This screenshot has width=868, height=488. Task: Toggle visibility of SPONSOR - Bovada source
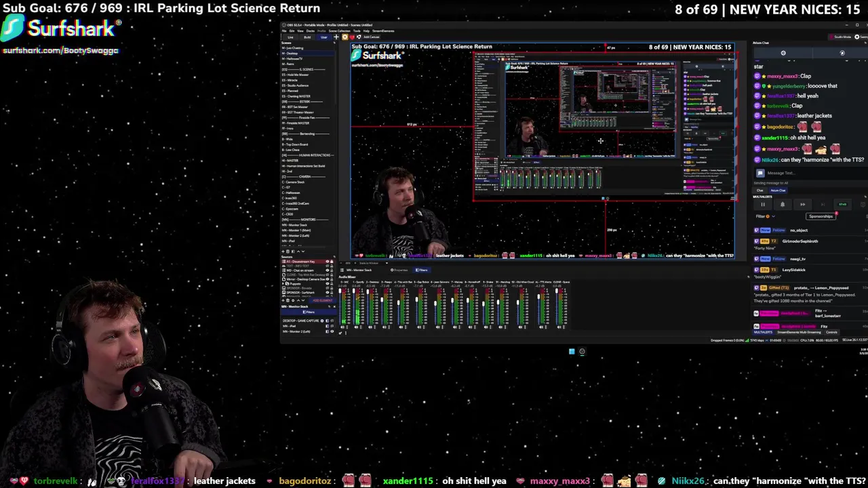pos(328,288)
